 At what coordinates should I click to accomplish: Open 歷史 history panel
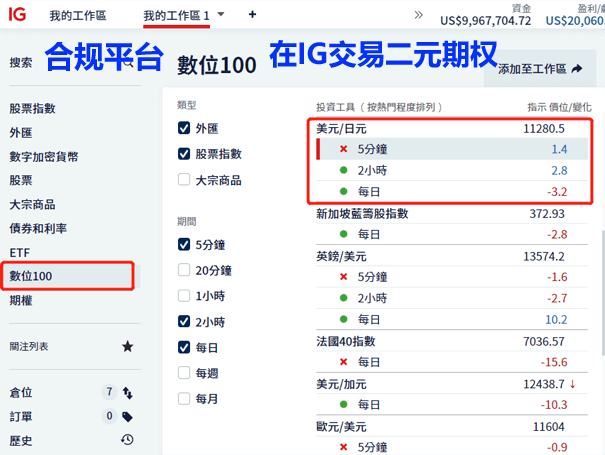tap(21, 441)
